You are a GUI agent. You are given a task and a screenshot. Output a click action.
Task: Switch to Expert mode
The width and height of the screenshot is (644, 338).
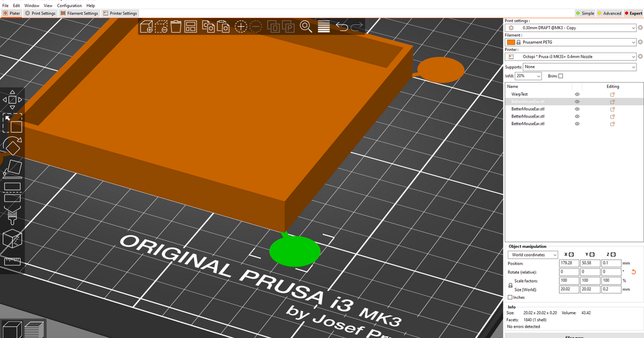(633, 13)
